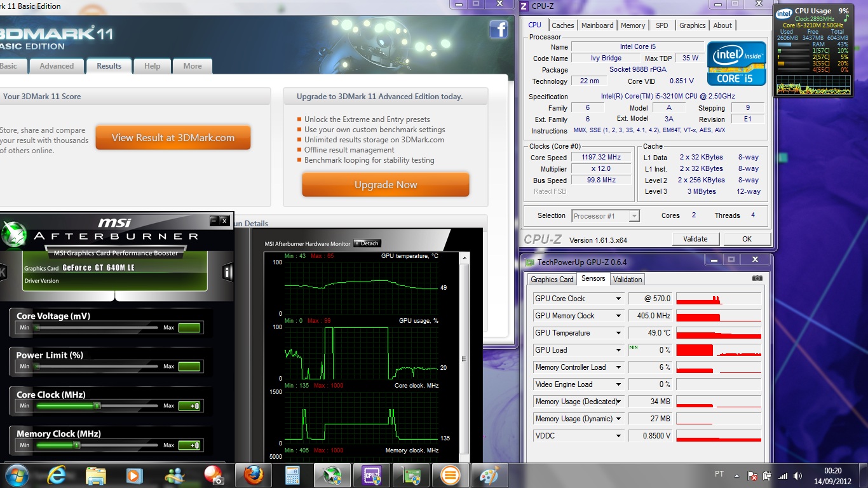Select the Advanced tab in 3DMark 11
This screenshot has width=868, height=488.
pos(57,66)
